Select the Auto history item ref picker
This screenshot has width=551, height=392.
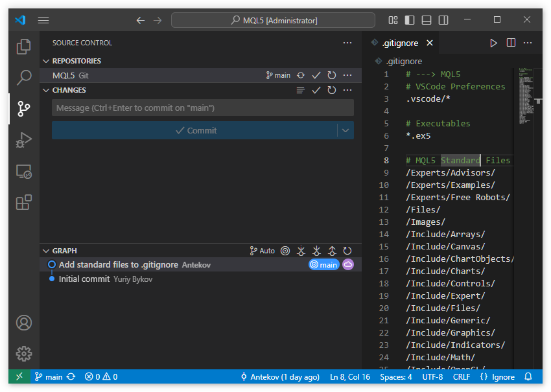pos(262,251)
